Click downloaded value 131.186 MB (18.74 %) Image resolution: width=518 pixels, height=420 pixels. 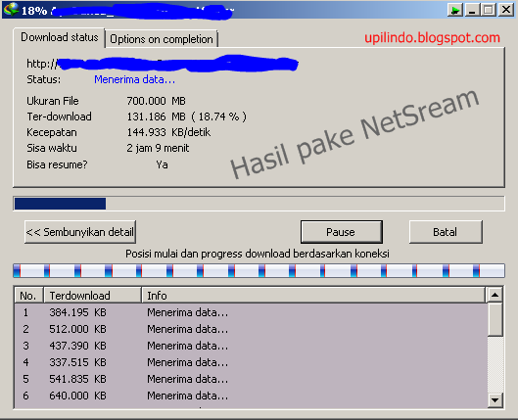tap(187, 117)
